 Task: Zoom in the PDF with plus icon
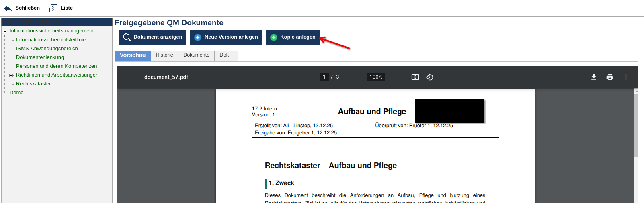pos(394,77)
